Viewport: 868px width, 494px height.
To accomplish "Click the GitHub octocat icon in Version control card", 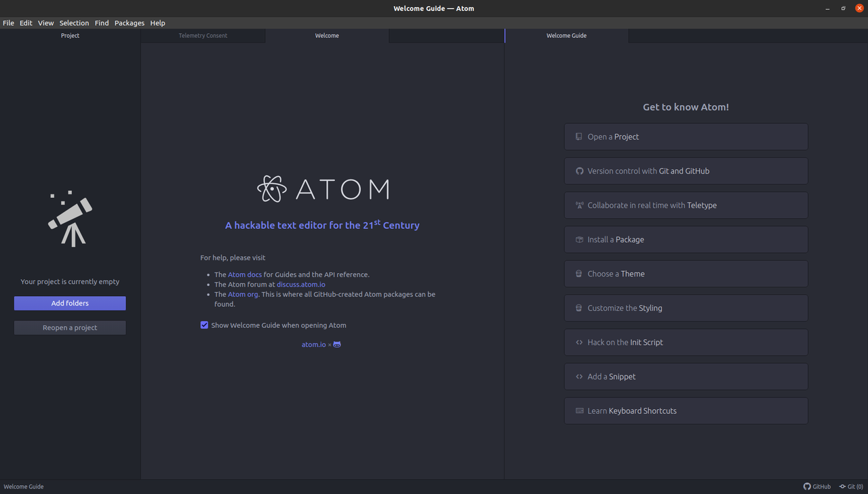I will [x=579, y=171].
